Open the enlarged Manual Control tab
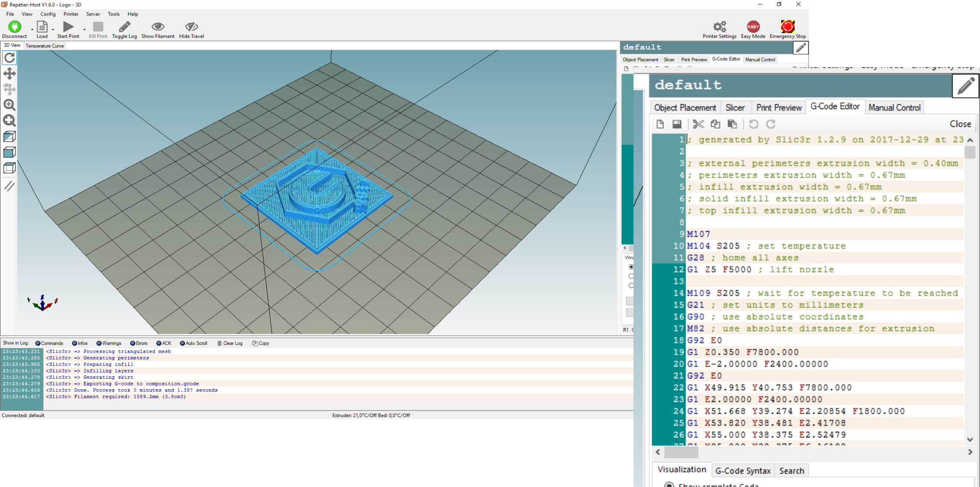Screen dimensions: 980x487 tap(894, 108)
